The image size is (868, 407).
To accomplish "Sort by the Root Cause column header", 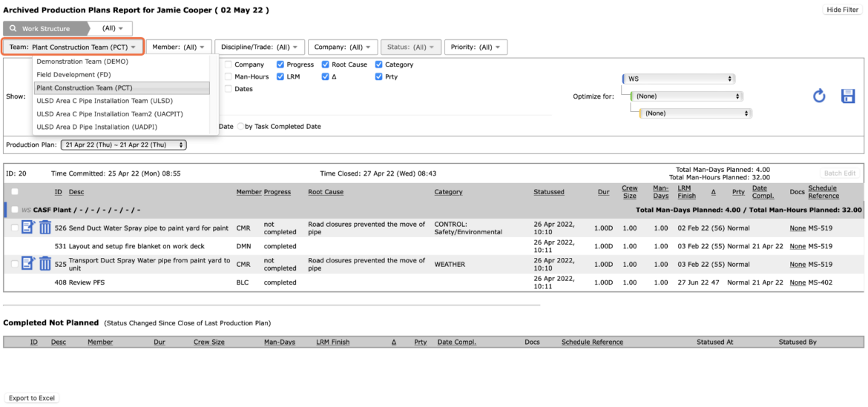I will 326,193.
